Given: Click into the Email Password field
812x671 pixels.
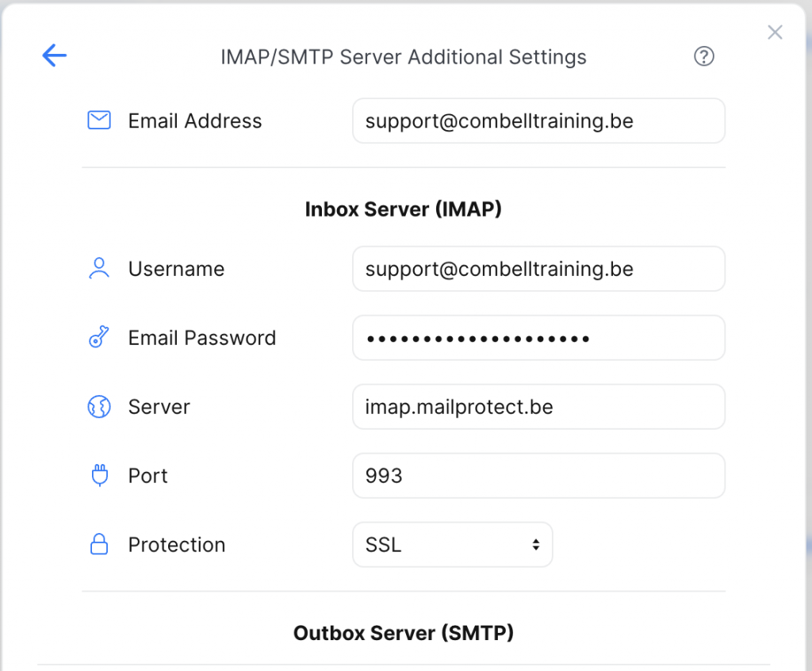Looking at the screenshot, I should [538, 338].
